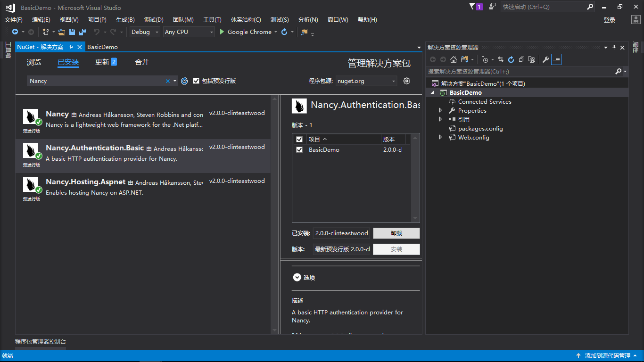The height and width of the screenshot is (362, 644).
Task: Open the 调试(D) menu
Action: pyautogui.click(x=154, y=20)
